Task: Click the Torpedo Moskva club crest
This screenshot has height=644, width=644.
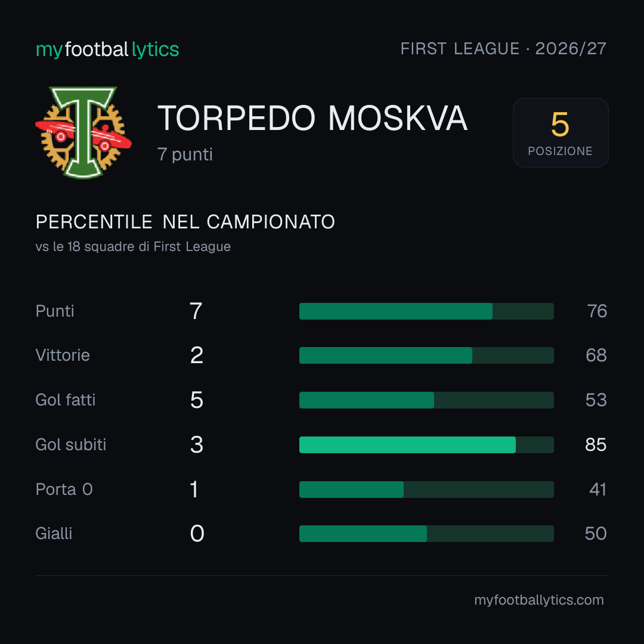Action: click(x=83, y=132)
